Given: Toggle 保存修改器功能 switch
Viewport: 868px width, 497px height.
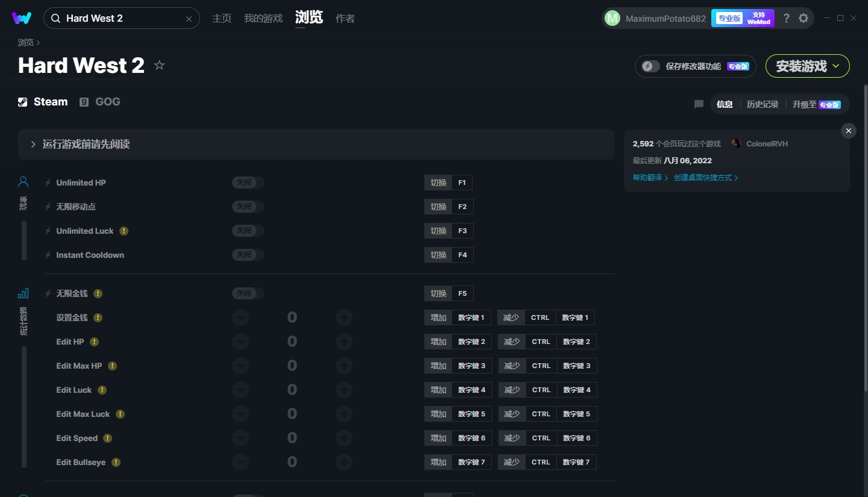Looking at the screenshot, I should 650,66.
